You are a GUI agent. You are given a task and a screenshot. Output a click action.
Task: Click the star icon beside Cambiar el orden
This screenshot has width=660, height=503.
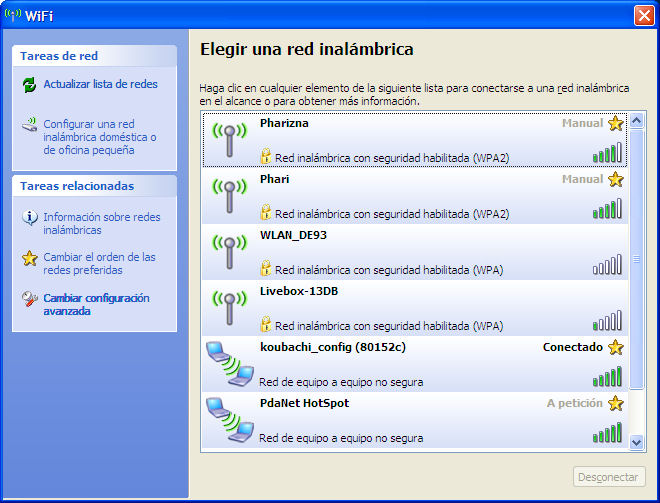pos(29,258)
